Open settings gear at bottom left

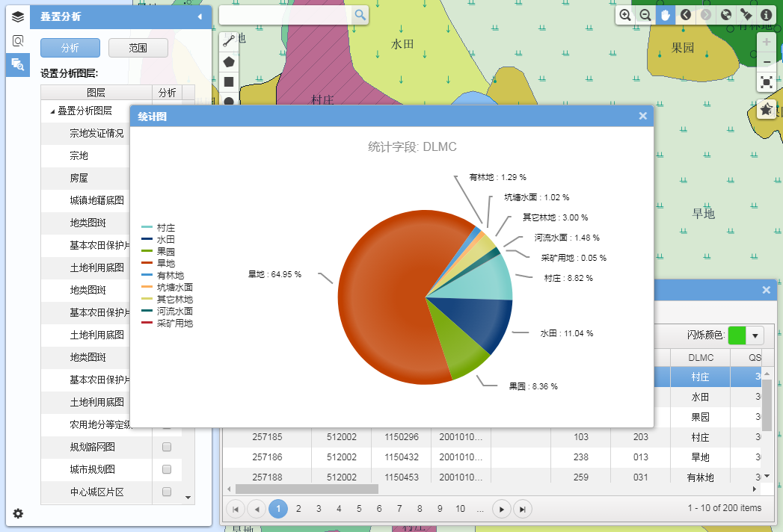click(18, 513)
